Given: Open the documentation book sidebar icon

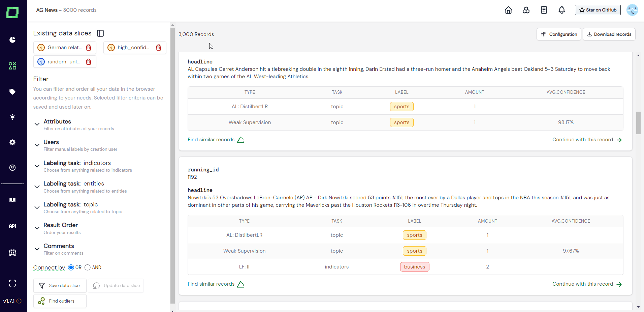Looking at the screenshot, I should click(12, 200).
